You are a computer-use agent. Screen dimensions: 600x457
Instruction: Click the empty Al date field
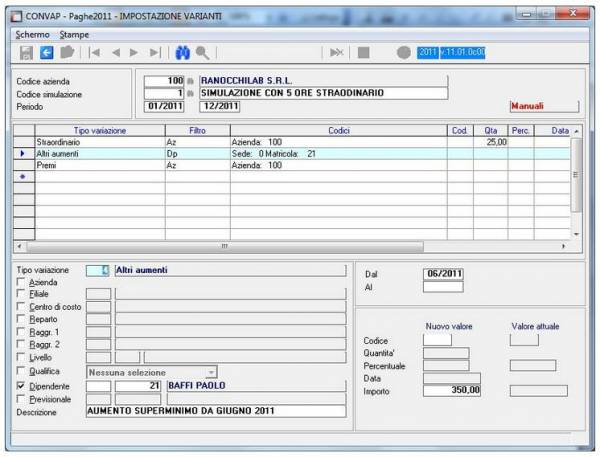tap(443, 287)
